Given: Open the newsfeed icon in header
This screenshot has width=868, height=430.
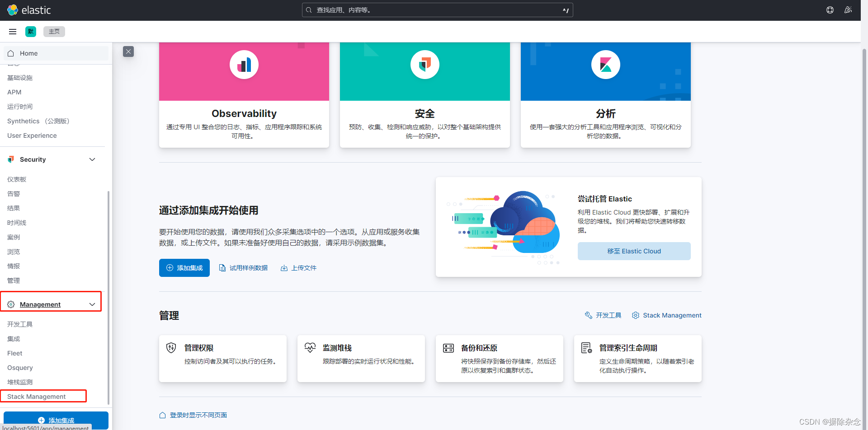Looking at the screenshot, I should [848, 10].
